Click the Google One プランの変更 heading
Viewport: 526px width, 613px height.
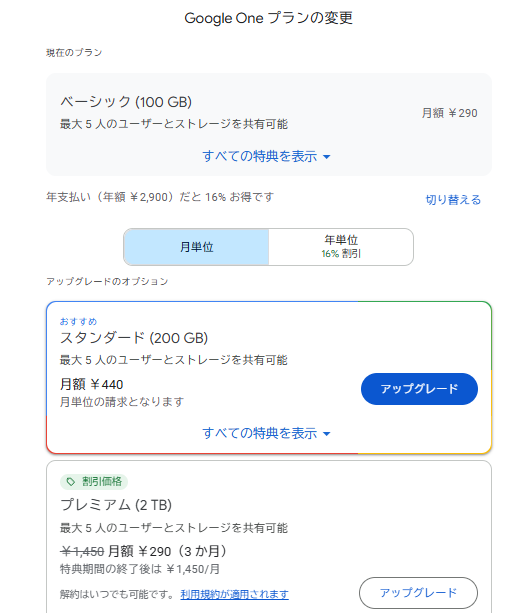268,18
